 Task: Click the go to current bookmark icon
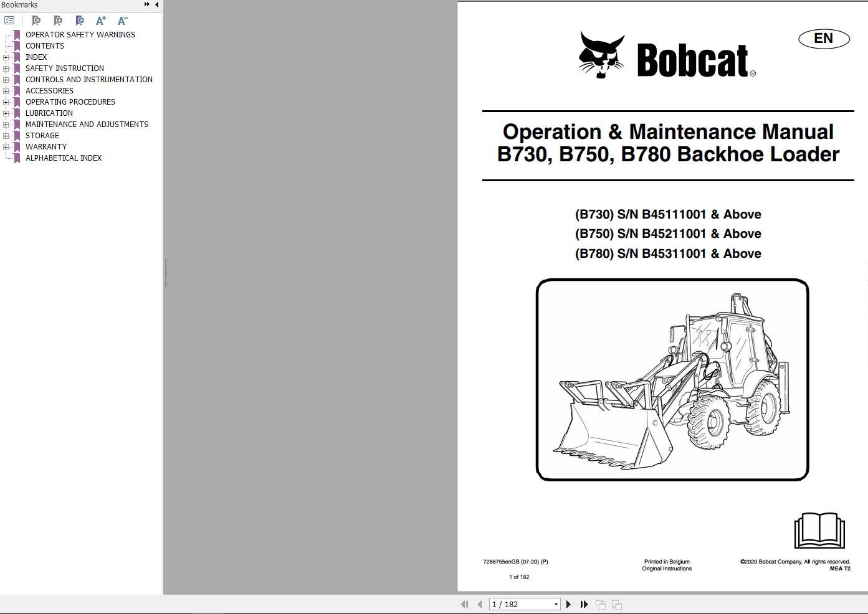(x=79, y=21)
